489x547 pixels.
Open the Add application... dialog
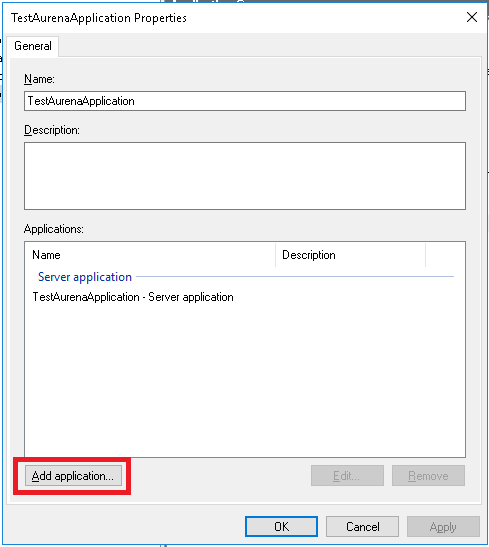click(x=73, y=476)
